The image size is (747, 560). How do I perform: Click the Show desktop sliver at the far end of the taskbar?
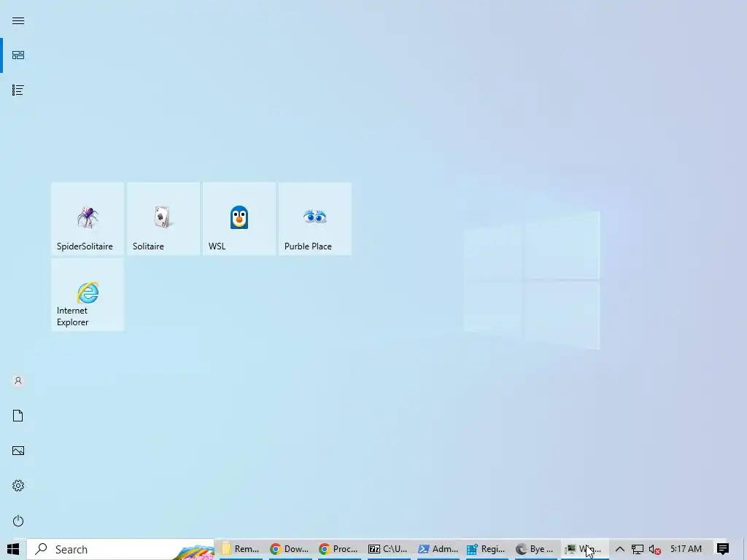(745, 549)
